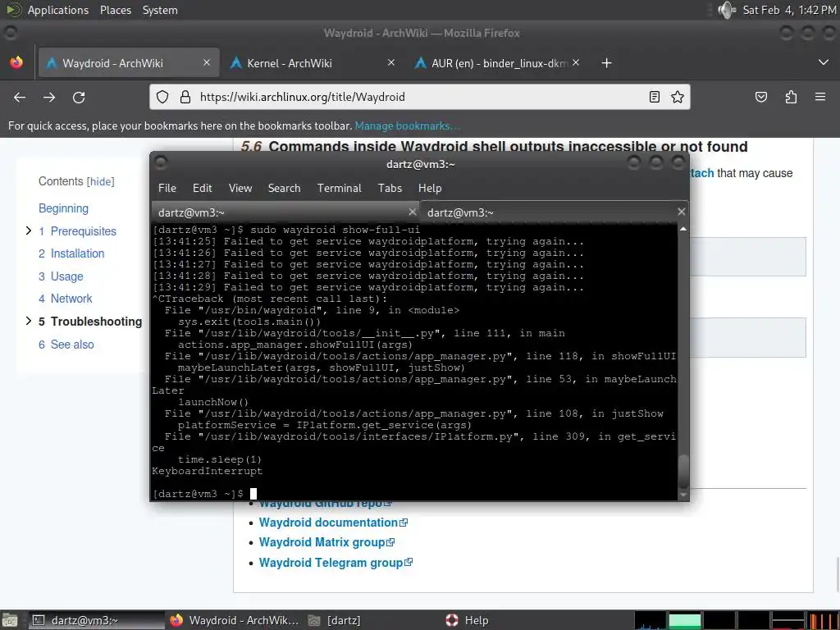Click the terminal scrollbar thumb
This screenshot has height=630, width=840.
pos(683,472)
